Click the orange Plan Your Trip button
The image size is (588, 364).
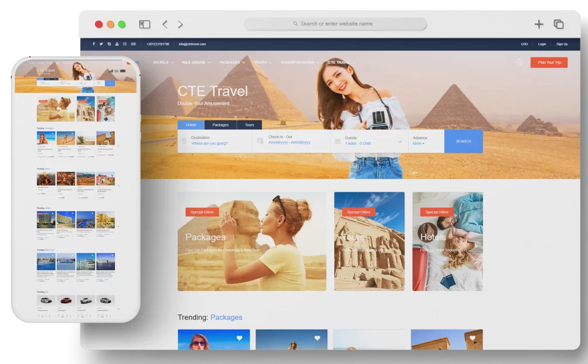(x=548, y=62)
